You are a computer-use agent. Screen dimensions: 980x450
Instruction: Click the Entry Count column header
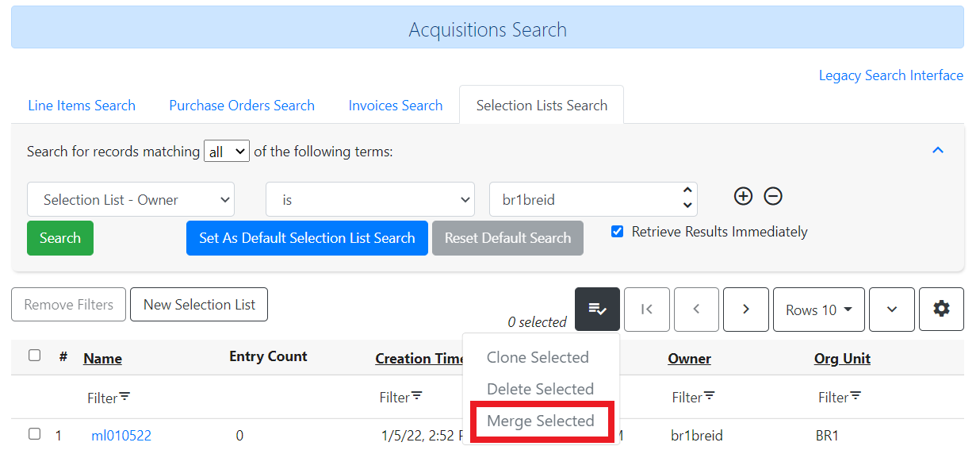(x=268, y=356)
